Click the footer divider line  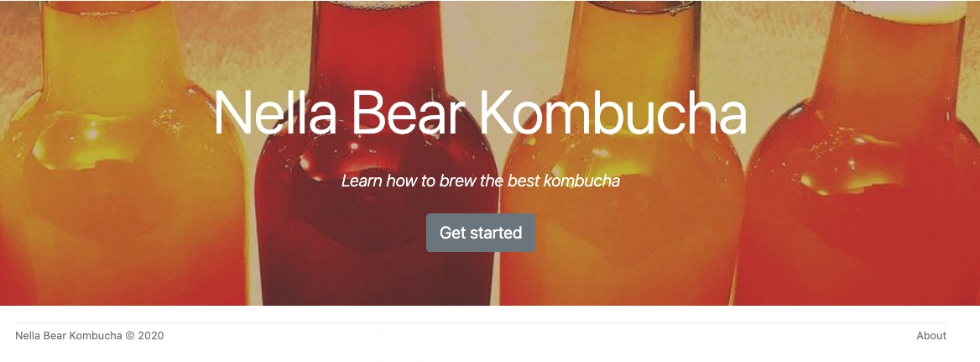click(480, 323)
